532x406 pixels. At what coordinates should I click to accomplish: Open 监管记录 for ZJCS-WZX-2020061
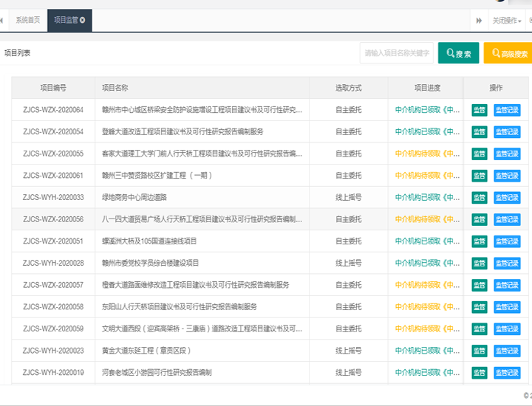(x=507, y=176)
